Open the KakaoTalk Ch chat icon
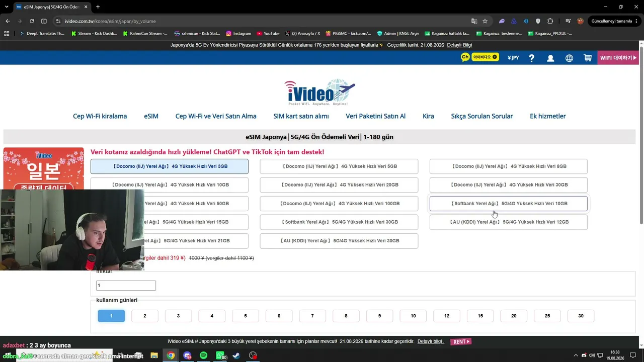 point(465,57)
